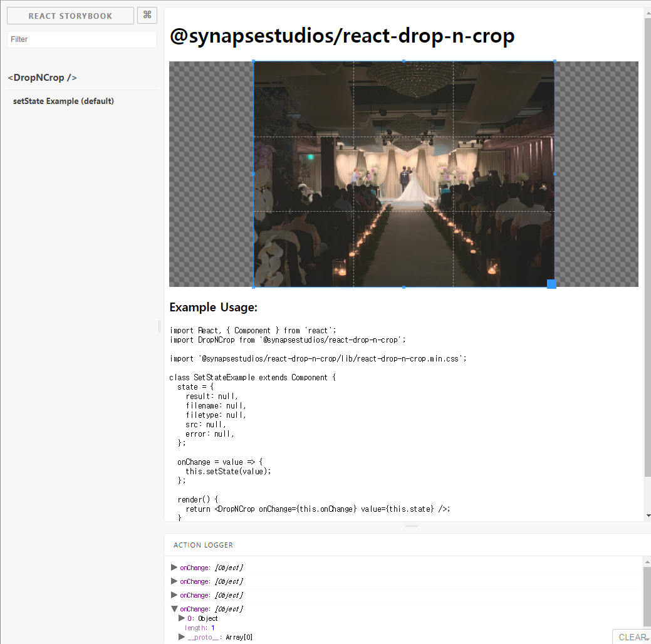Click the "this.setState(value);" code line
Image resolution: width=651 pixels, height=644 pixels.
click(228, 471)
